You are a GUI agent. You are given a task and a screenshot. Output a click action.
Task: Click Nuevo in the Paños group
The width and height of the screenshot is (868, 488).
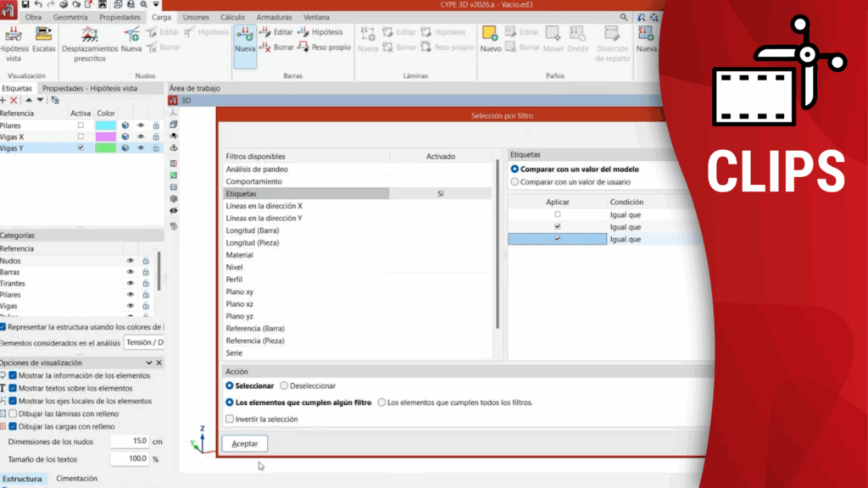click(490, 40)
